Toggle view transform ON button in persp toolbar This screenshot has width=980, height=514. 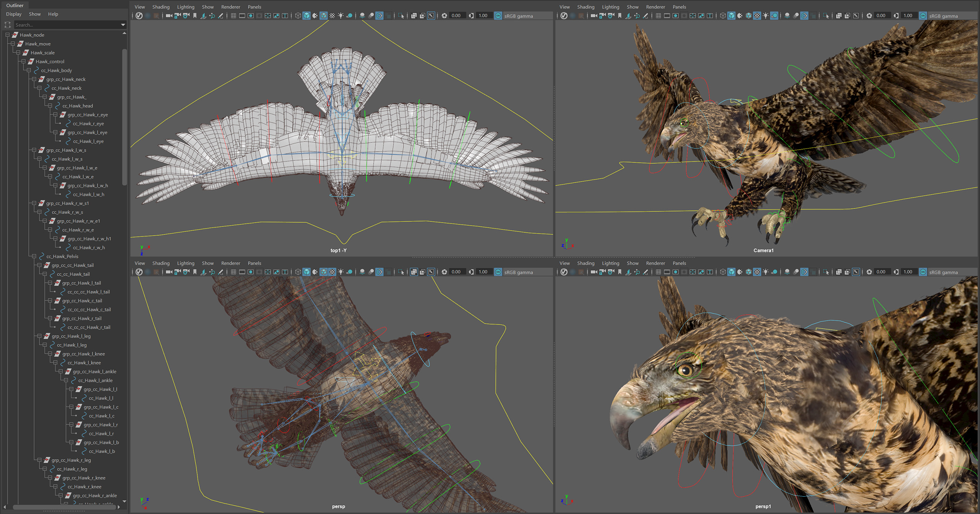(498, 272)
